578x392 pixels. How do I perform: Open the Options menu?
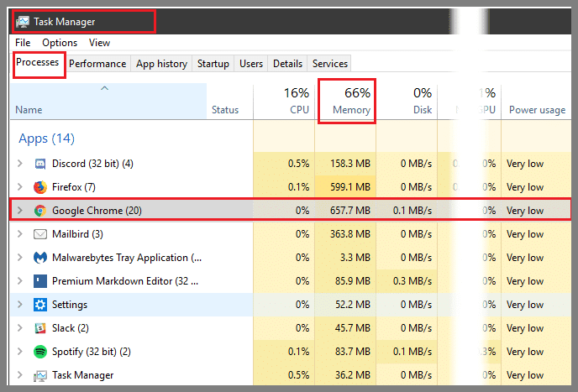coord(59,43)
